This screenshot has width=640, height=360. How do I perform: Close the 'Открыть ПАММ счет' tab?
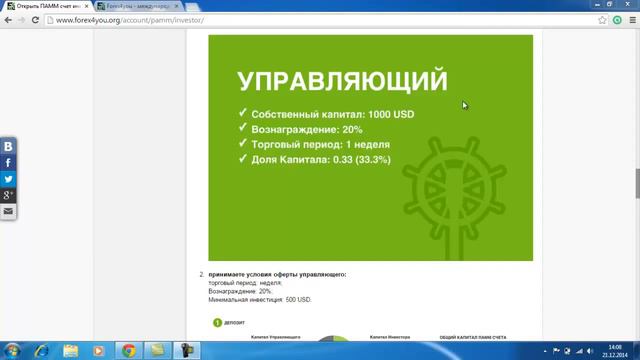point(87,6)
